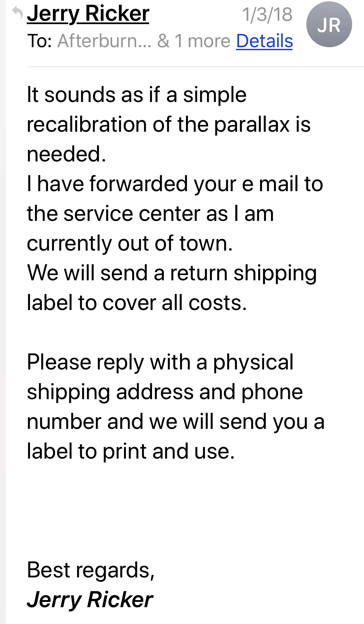The width and height of the screenshot is (364, 624).
Task: Click the italic Jerry Ricker signature
Action: (90, 600)
